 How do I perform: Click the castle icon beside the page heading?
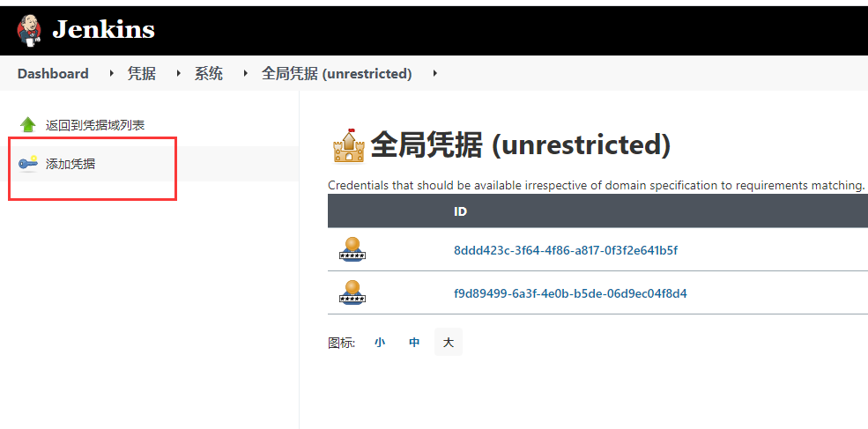coord(348,146)
